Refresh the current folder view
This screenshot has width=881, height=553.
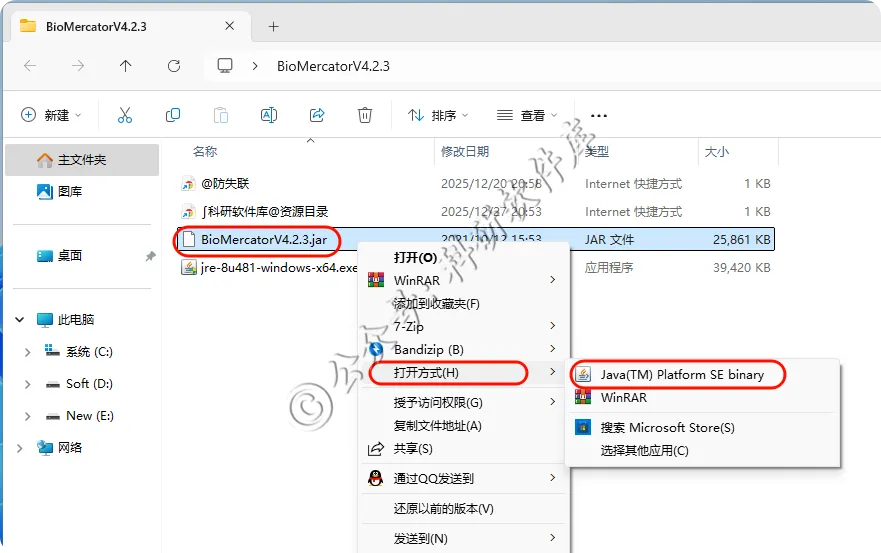[174, 66]
